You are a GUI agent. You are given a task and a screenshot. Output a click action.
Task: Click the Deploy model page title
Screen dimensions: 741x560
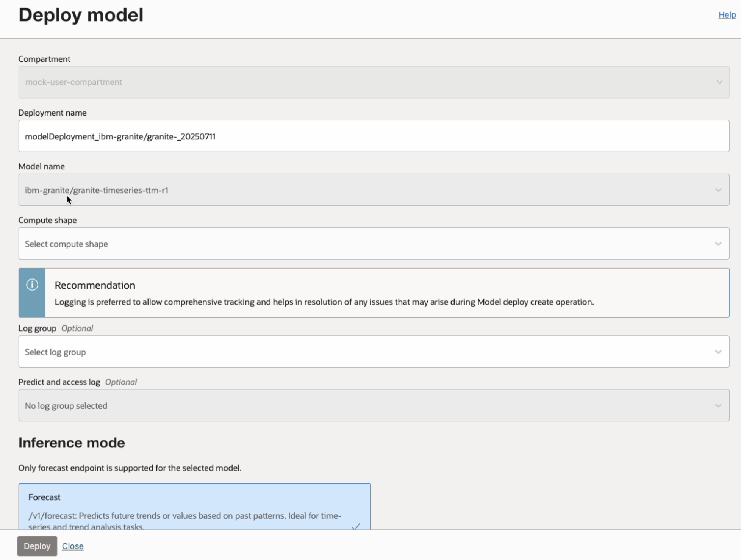pos(81,15)
